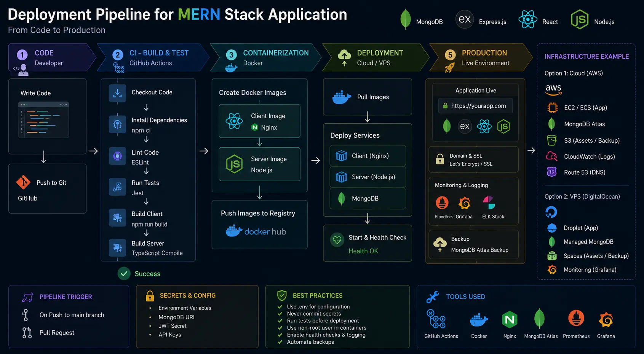
Task: Click the cloud upload icon beside Backup
Action: click(x=440, y=244)
